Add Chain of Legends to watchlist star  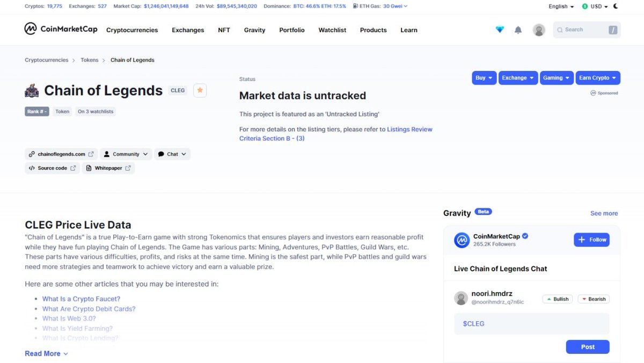click(200, 90)
